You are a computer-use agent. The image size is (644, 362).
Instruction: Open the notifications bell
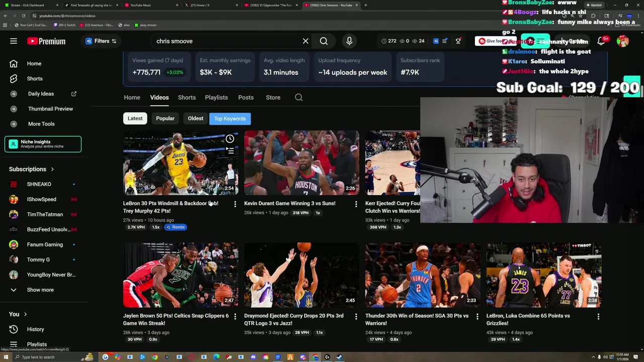601,41
